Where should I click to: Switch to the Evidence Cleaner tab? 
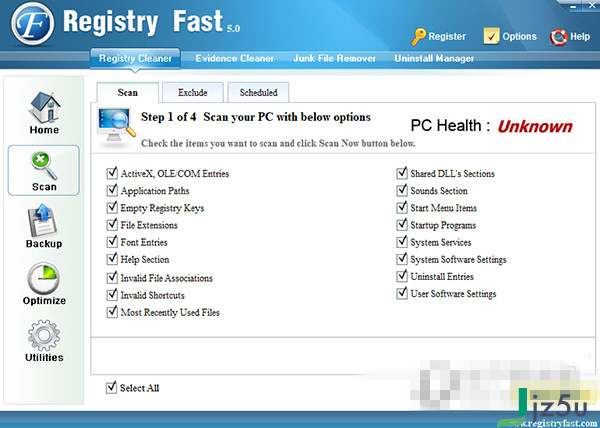tap(235, 59)
